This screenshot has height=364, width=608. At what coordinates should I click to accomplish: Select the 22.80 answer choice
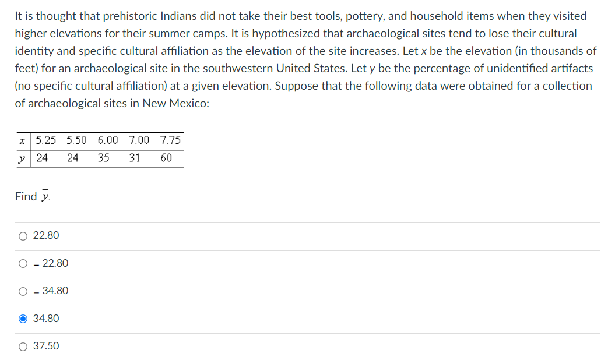[x=22, y=235]
